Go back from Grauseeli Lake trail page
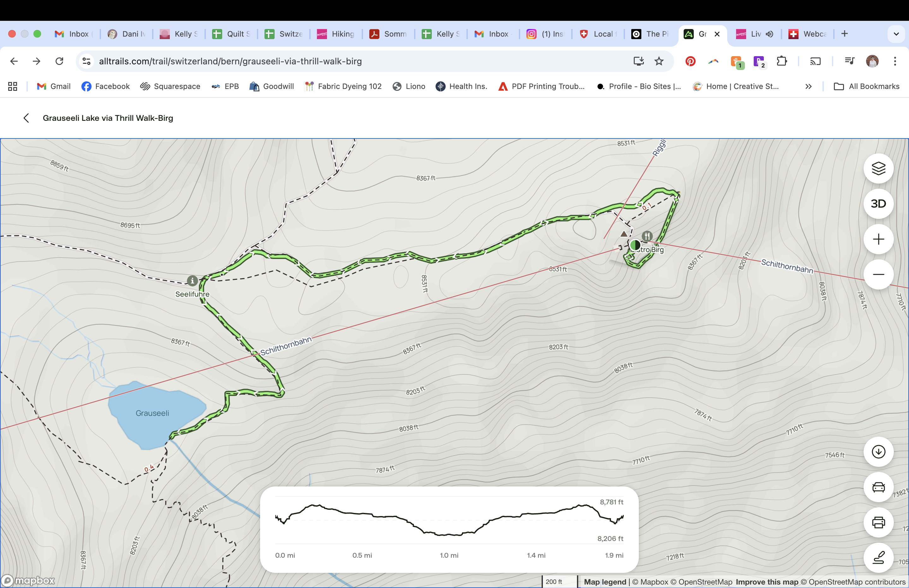Screen dimensions: 909x588 click(x=26, y=118)
